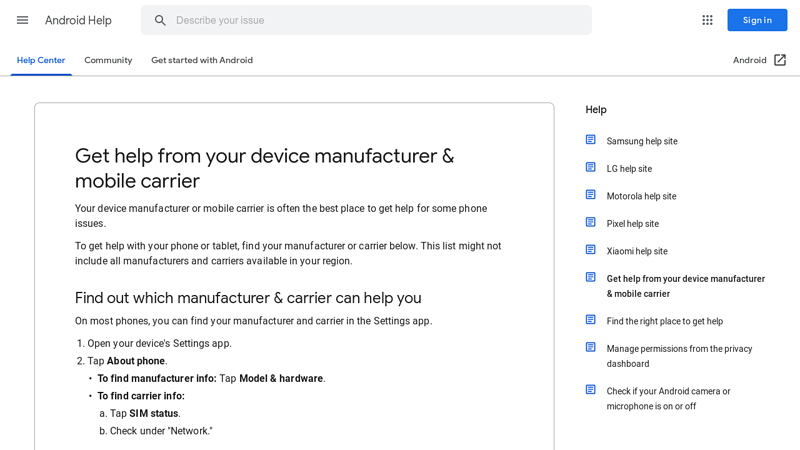
Task: Click the Model & hardware bold text
Action: [281, 379]
